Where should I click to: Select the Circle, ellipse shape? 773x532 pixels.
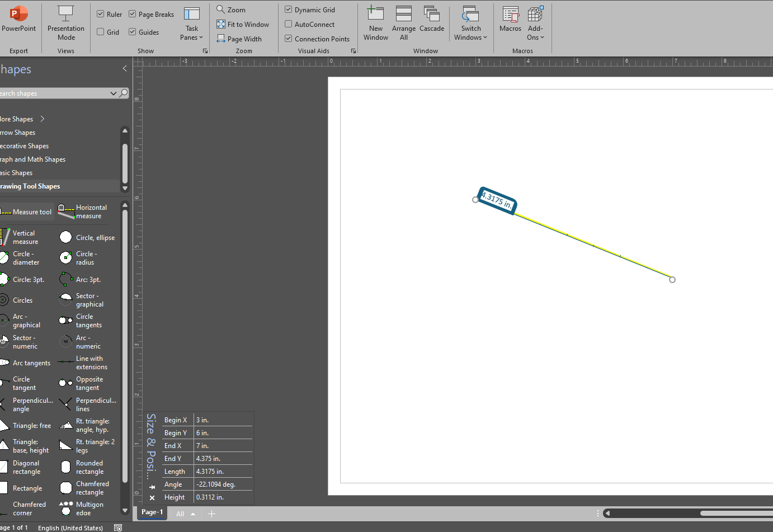coord(87,237)
